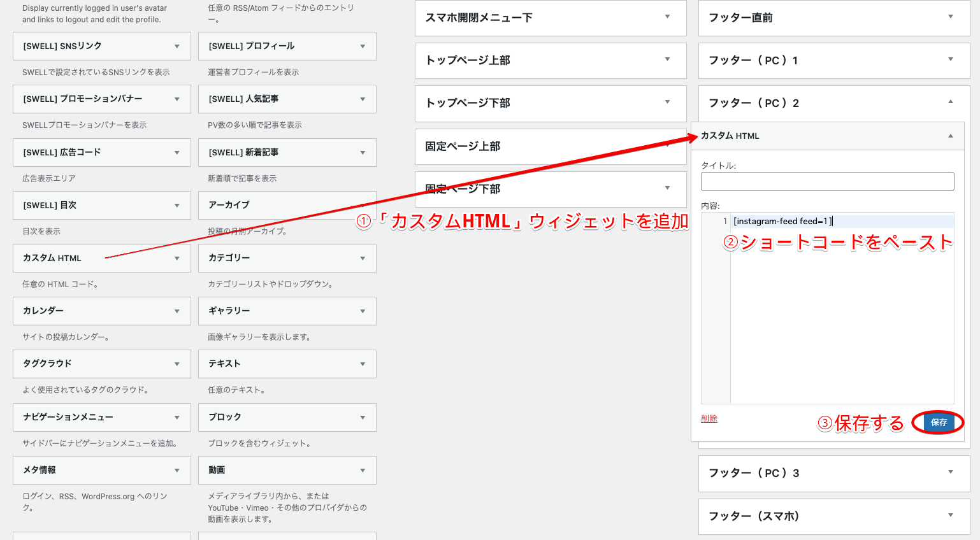980x540 pixels.
Task: Expand the 動画 widget arrow
Action: pos(363,471)
